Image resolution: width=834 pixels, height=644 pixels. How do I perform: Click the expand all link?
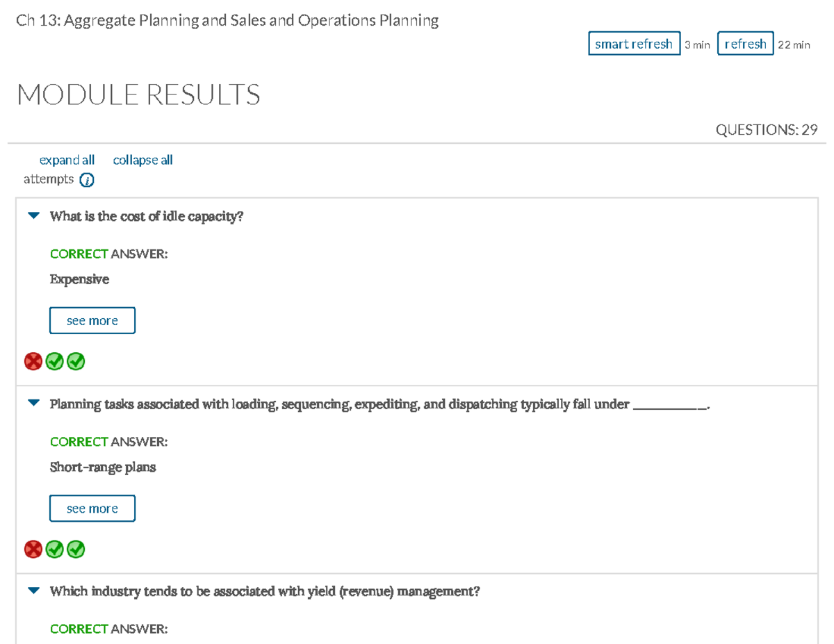[x=67, y=160]
